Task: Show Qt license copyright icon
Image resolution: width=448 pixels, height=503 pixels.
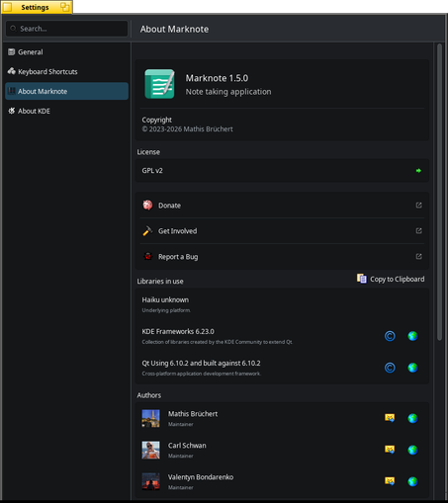Action: [390, 368]
